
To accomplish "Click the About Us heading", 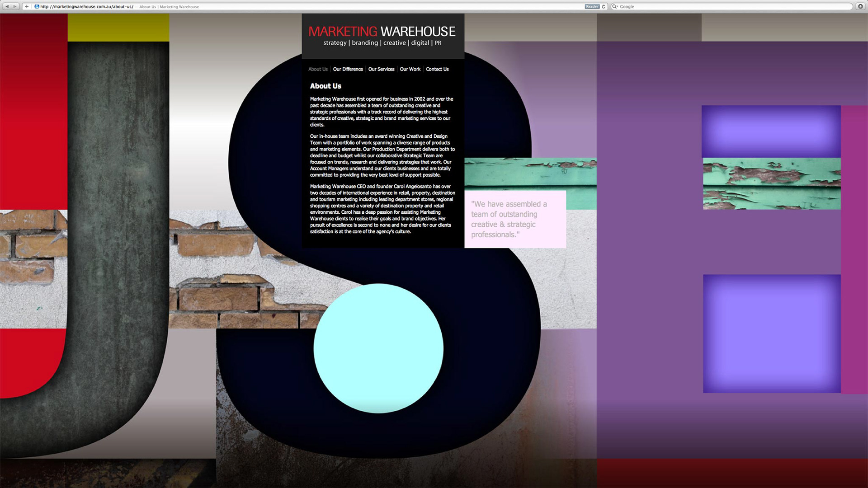I will [x=325, y=86].
